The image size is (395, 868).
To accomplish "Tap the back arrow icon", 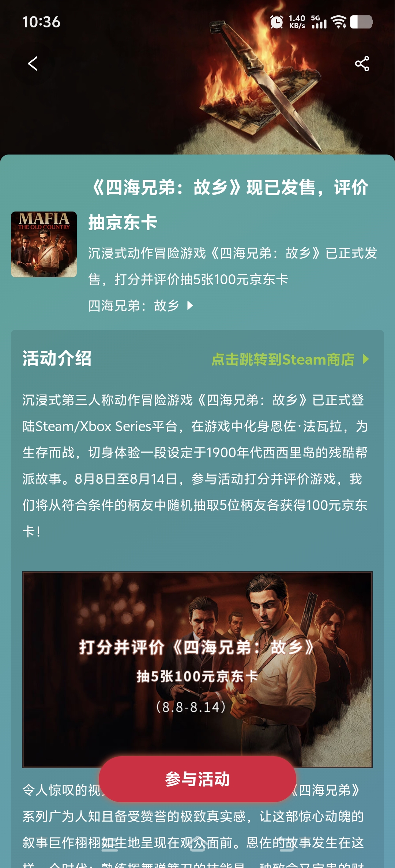I will click(x=33, y=64).
